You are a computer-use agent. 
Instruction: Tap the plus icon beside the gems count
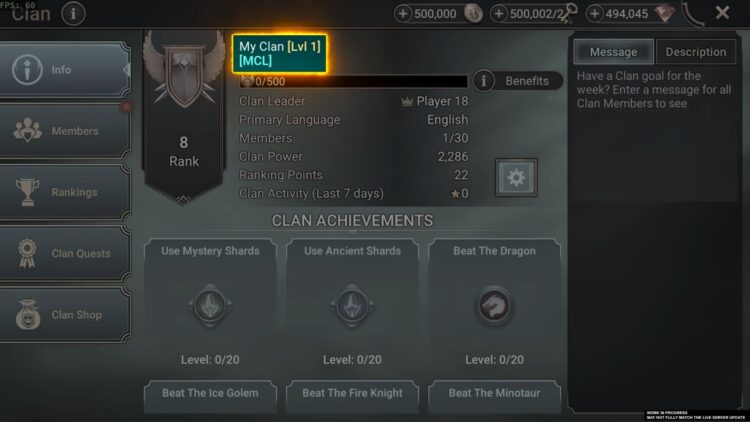pos(594,14)
